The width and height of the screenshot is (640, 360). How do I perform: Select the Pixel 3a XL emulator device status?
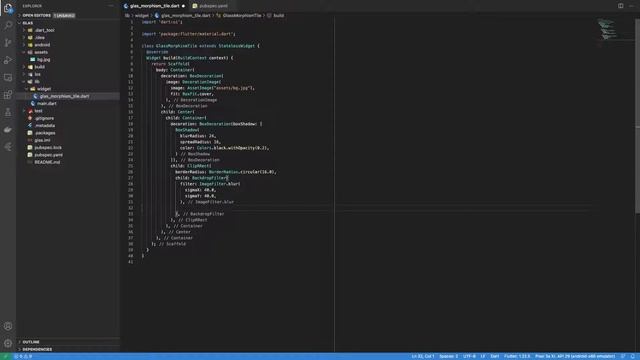575,356
